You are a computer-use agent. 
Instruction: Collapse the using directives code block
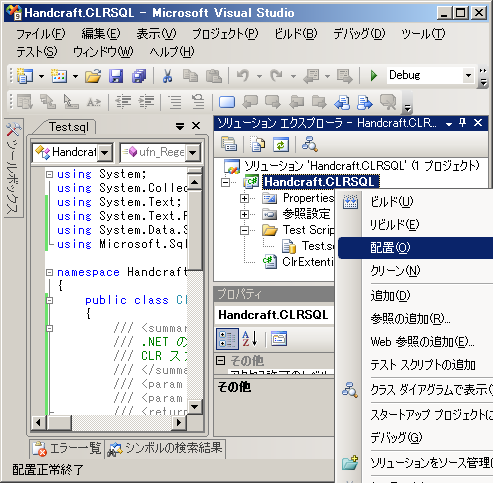coord(49,174)
